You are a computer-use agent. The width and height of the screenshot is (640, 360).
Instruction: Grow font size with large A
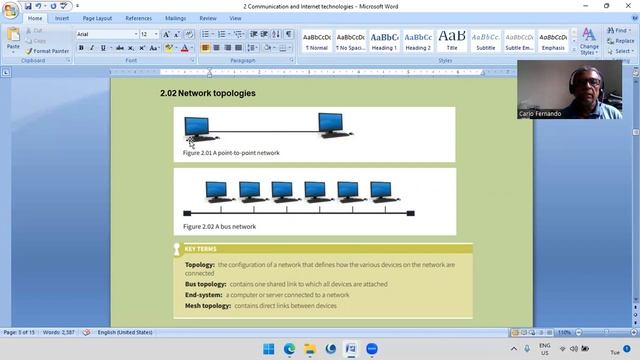pyautogui.click(x=166, y=34)
